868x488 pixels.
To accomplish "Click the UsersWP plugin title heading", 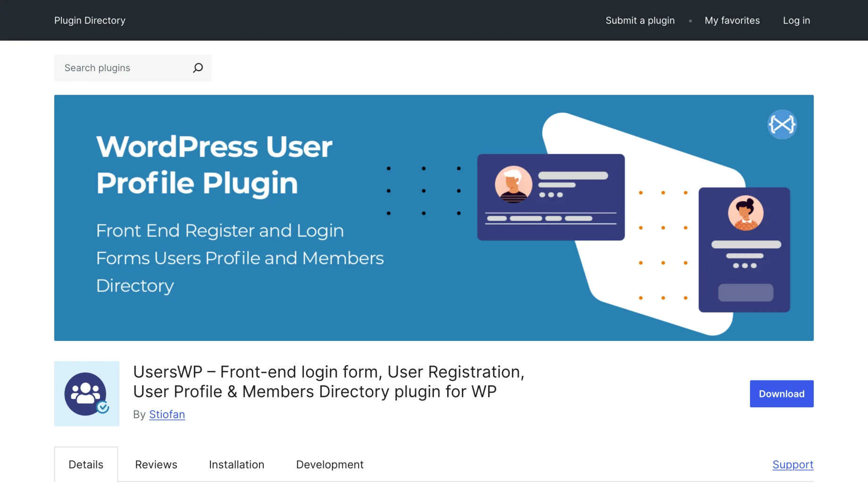I will click(329, 381).
